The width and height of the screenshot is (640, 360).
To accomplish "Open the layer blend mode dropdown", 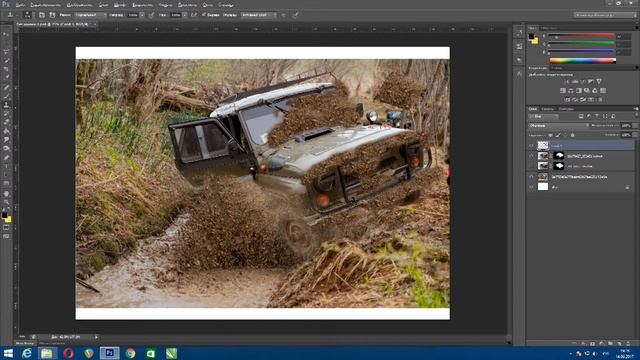I will (x=558, y=126).
